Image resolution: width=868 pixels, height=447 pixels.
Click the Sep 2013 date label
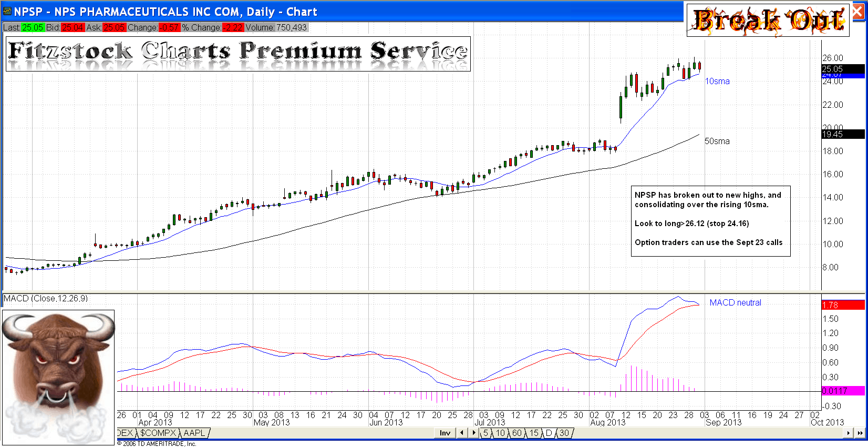724,422
